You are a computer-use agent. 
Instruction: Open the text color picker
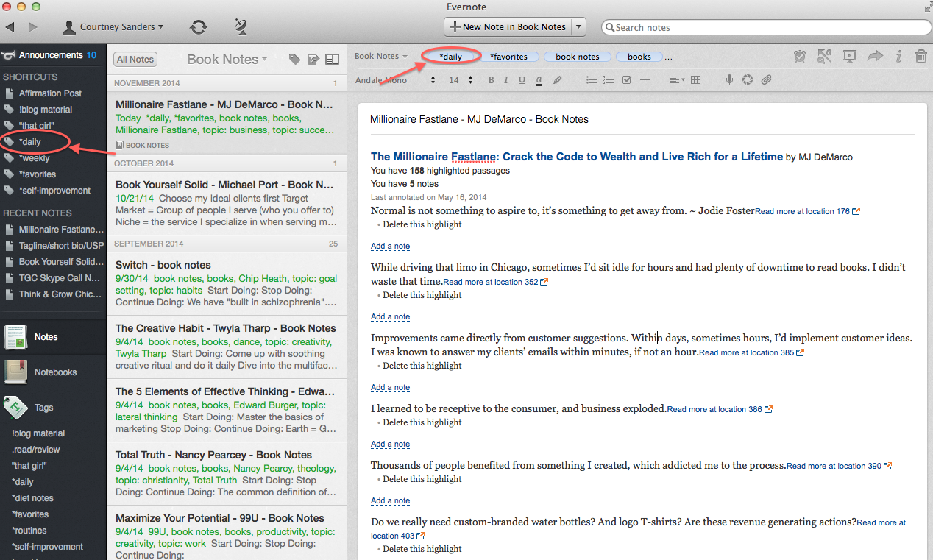coord(539,80)
